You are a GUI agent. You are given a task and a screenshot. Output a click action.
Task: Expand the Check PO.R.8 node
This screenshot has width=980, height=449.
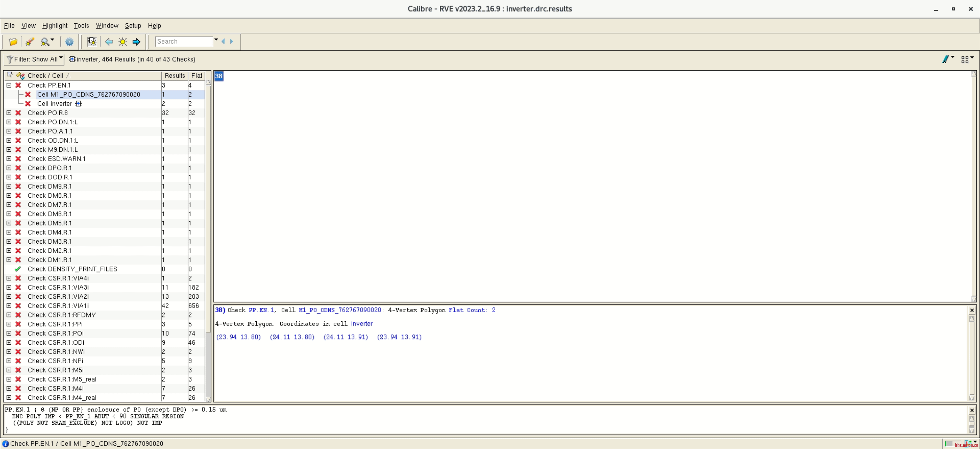(x=9, y=113)
